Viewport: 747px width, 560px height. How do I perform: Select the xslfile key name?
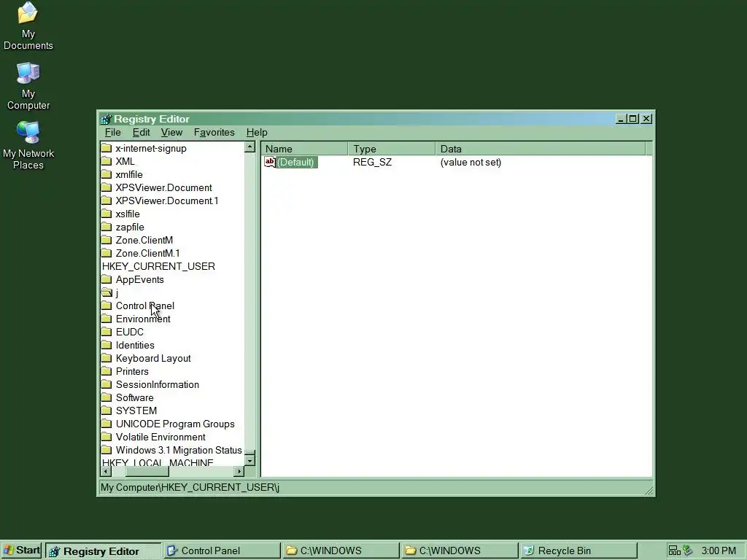coord(128,214)
